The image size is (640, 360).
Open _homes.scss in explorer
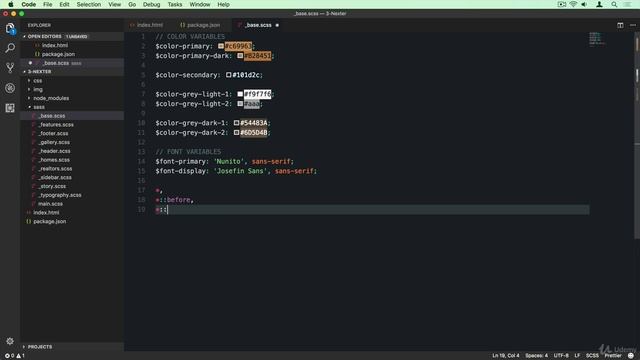(54, 160)
